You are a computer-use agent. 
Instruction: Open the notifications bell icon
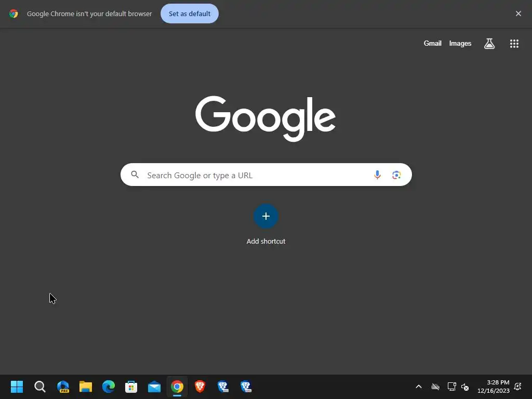518,387
